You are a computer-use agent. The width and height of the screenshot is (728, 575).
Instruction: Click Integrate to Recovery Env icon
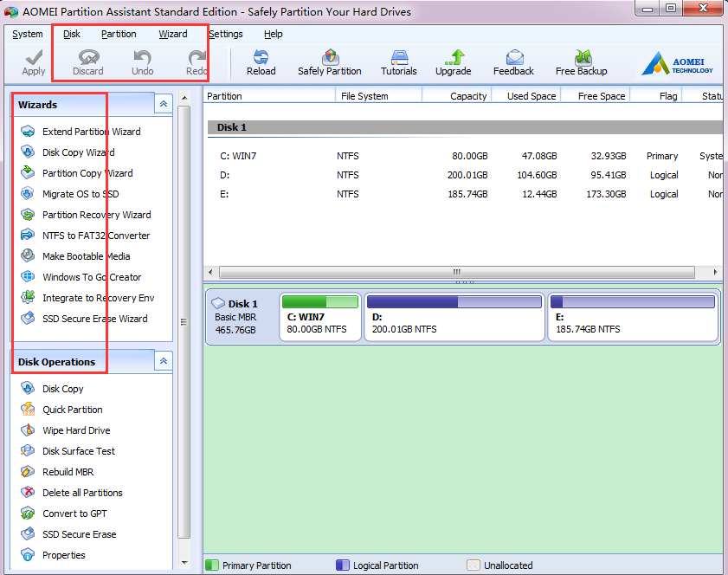[28, 297]
